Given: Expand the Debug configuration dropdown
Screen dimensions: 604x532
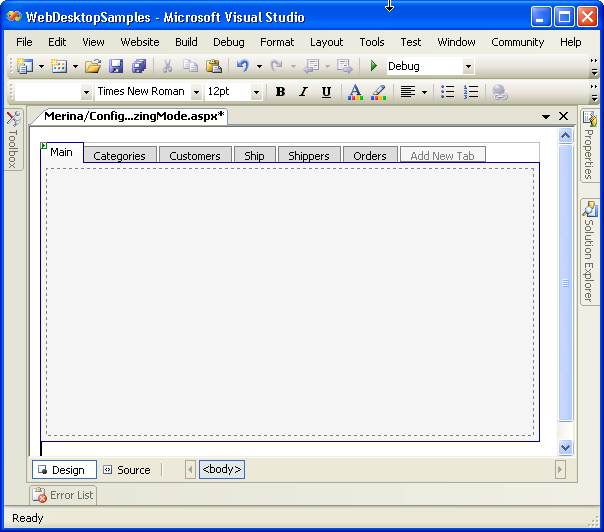Looking at the screenshot, I should click(467, 67).
